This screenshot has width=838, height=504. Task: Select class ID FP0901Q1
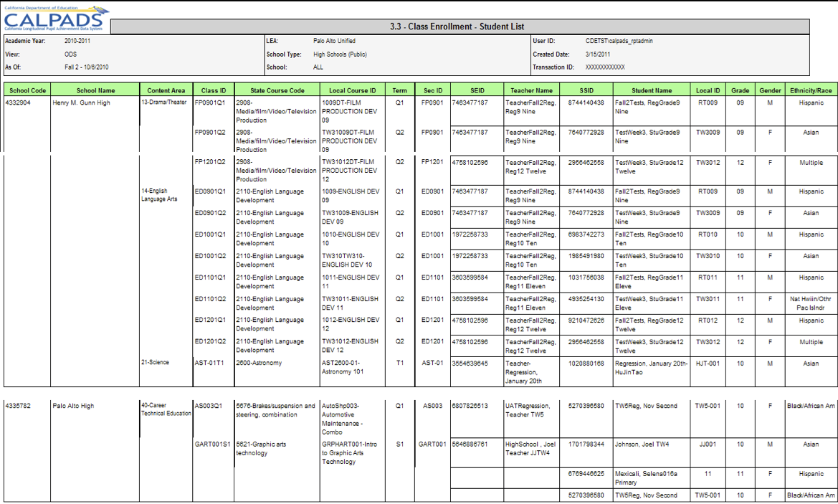tap(210, 103)
